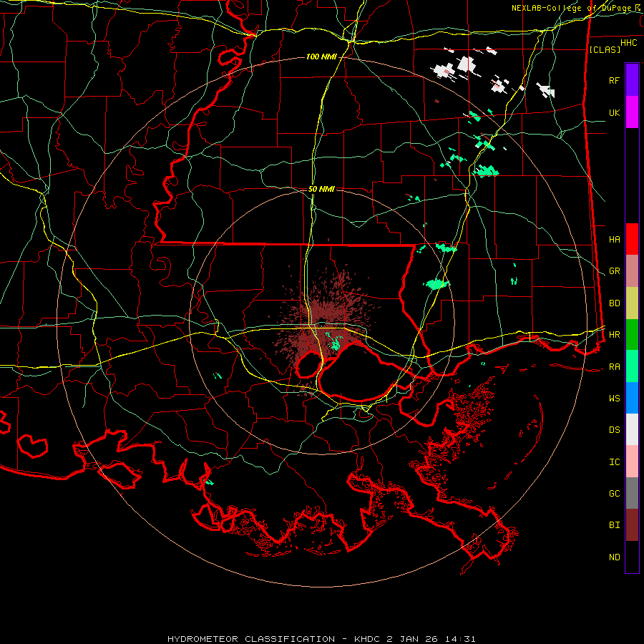Click the ND black legend color

point(632,557)
